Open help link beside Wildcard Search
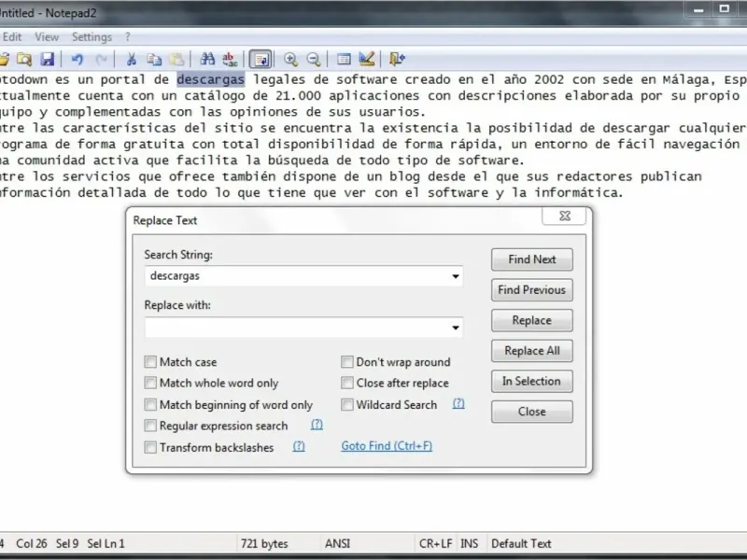The image size is (747, 560). pos(458,404)
